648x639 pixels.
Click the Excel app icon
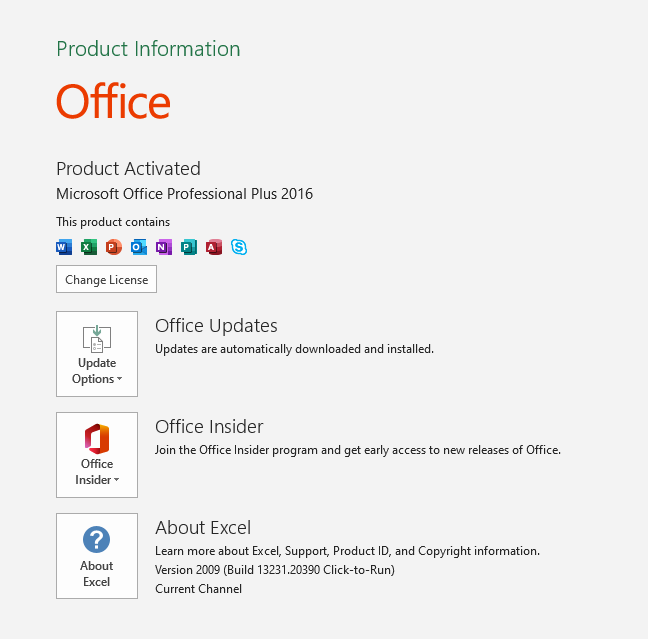[x=89, y=247]
